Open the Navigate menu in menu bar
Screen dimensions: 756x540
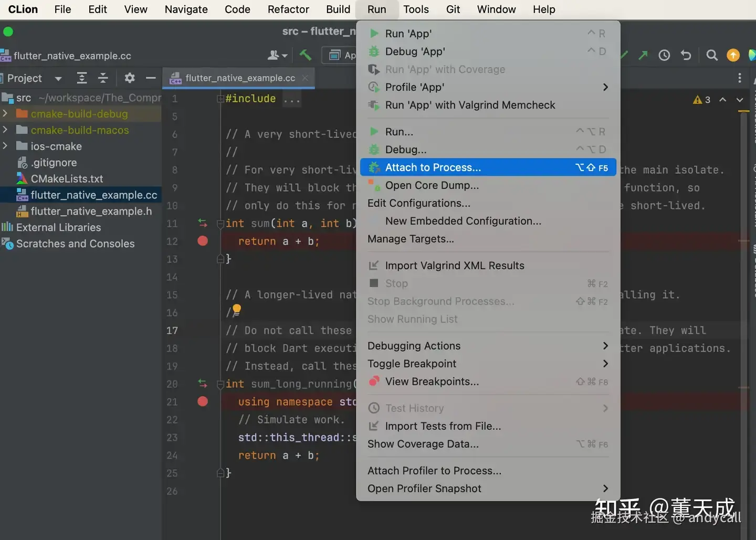[x=186, y=9]
